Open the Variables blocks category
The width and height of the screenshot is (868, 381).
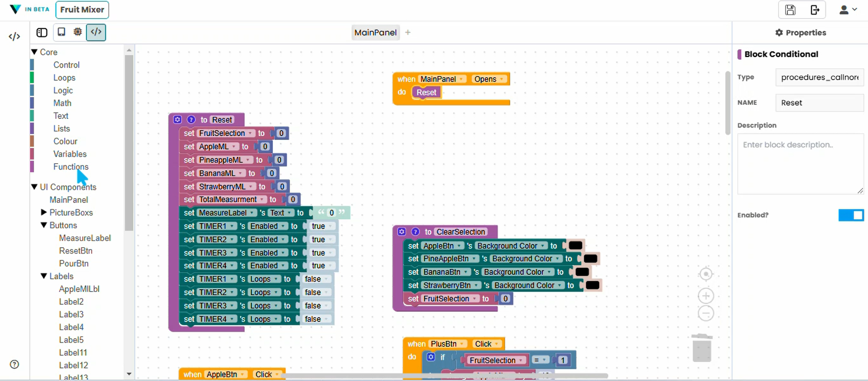pos(70,154)
